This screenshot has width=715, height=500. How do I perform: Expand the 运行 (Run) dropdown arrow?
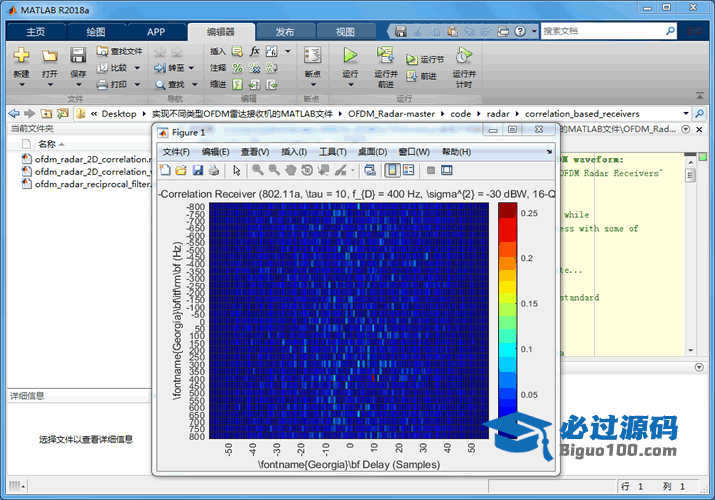click(x=351, y=85)
